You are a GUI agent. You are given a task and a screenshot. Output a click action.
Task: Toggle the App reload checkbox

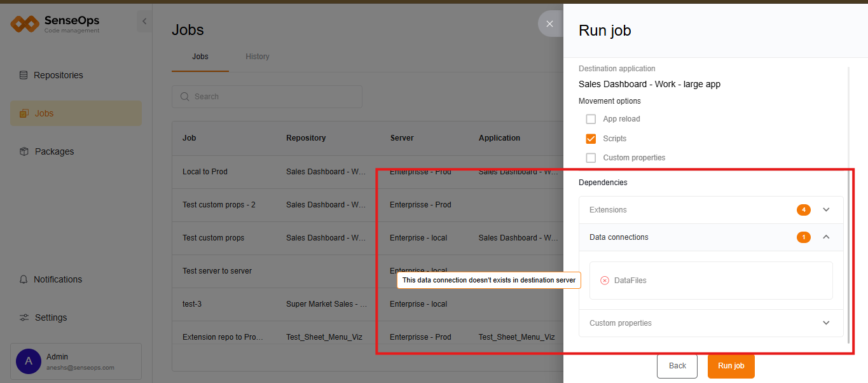pos(591,119)
